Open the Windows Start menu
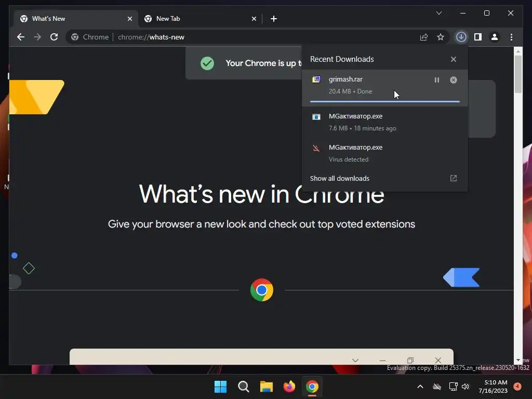This screenshot has width=532, height=399. (220, 387)
